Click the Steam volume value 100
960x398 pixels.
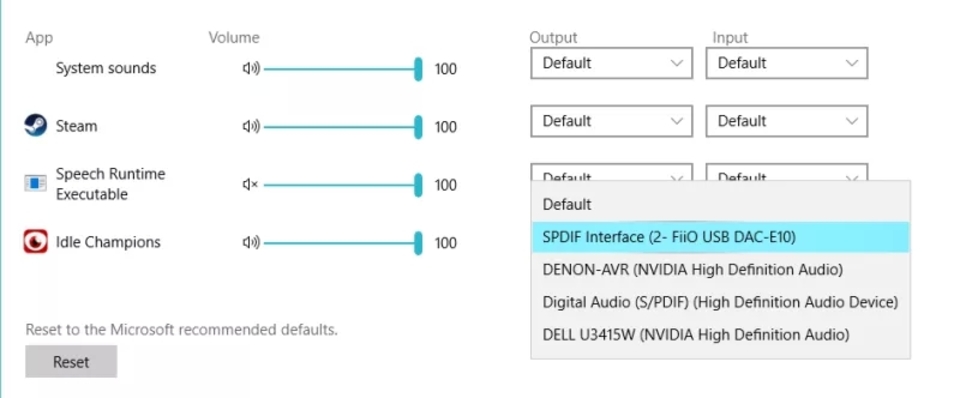point(446,127)
